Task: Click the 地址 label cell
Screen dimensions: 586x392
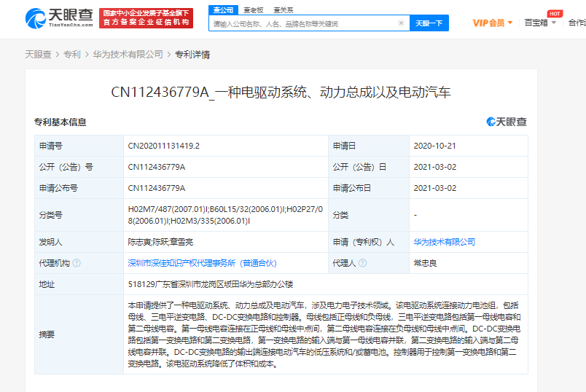Action: coord(79,284)
